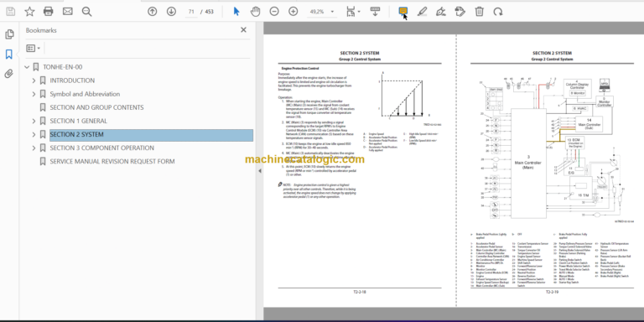This screenshot has height=322, width=644.
Task: Collapse the navigation pane with the arrow
Action: point(260,171)
